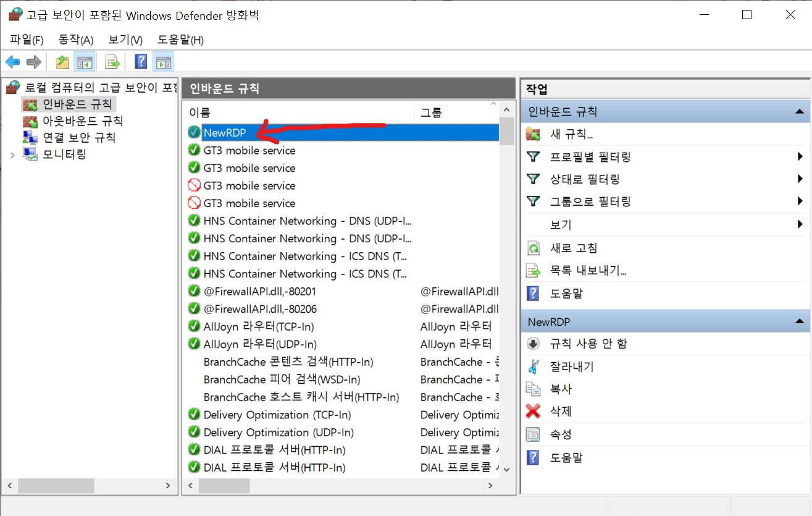Click the green check icon beside Delivery Optimization (TCP-In)

195,415
